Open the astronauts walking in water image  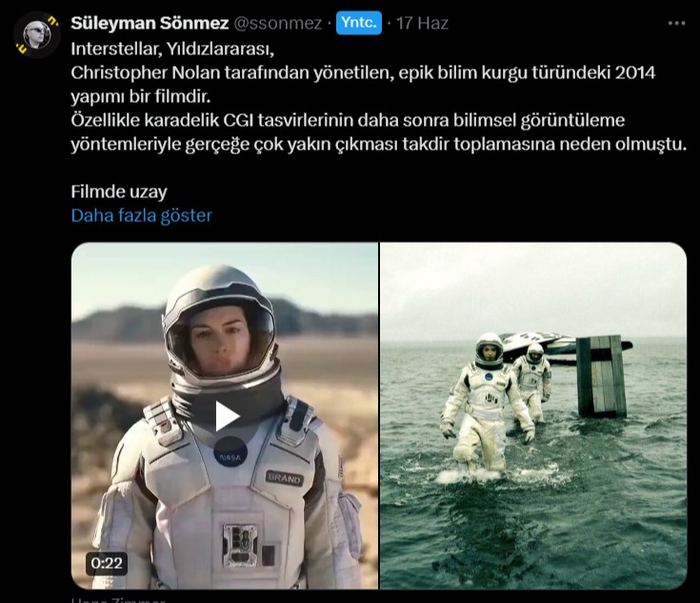(x=533, y=415)
